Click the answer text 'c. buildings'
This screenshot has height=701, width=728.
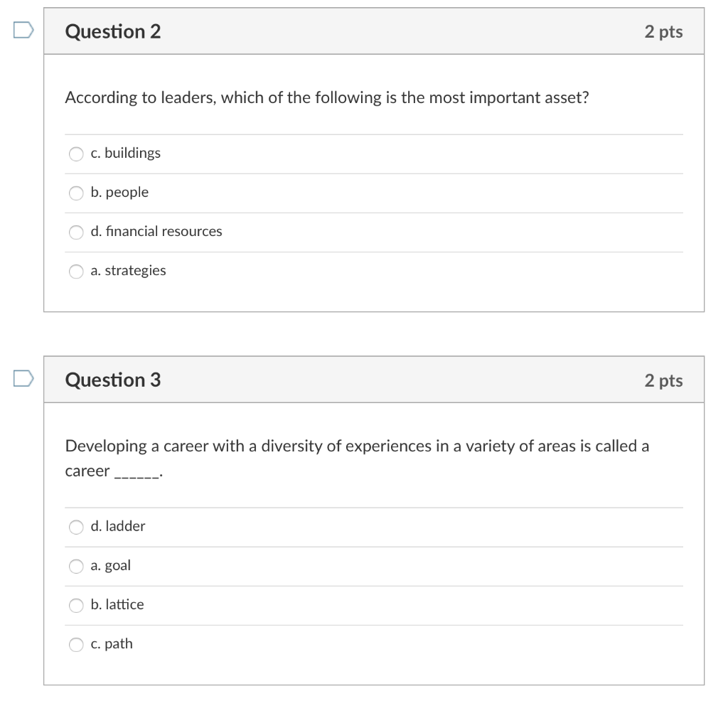[x=125, y=153]
